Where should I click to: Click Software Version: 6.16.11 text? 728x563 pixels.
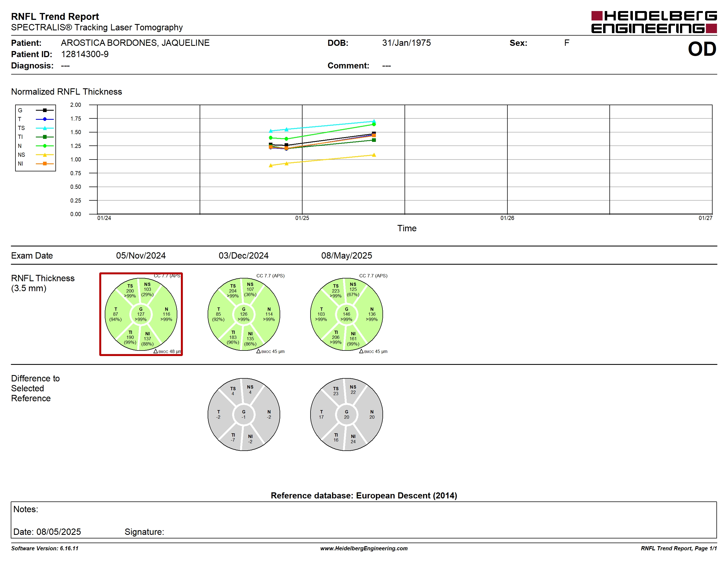coord(45,548)
